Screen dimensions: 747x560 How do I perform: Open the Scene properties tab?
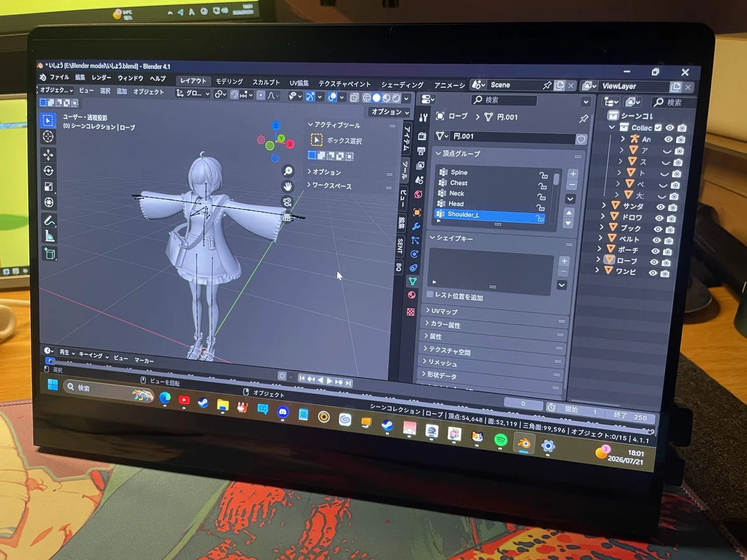(x=419, y=180)
